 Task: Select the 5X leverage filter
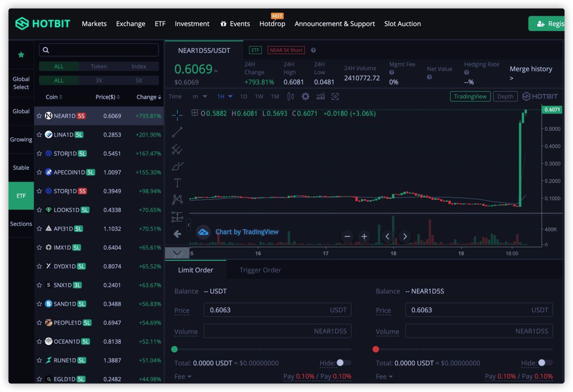[x=139, y=80]
